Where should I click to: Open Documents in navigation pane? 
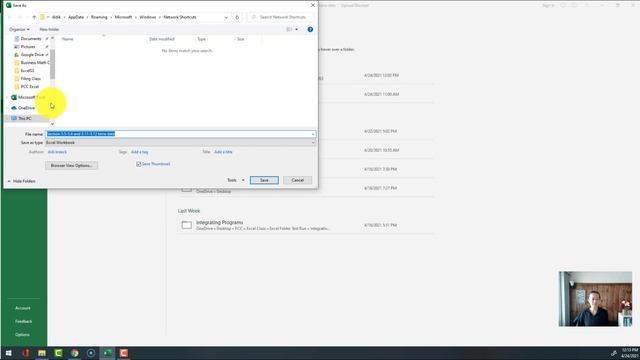[x=31, y=39]
